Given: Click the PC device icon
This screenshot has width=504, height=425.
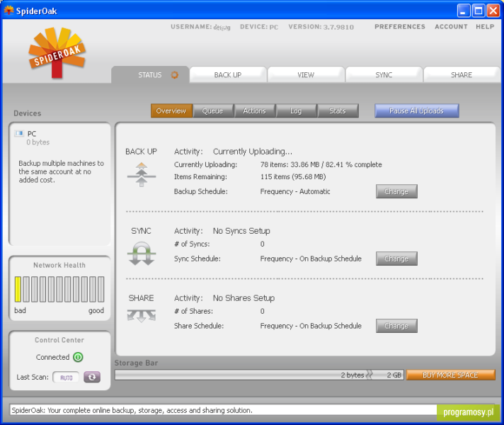Looking at the screenshot, I should pos(19,133).
